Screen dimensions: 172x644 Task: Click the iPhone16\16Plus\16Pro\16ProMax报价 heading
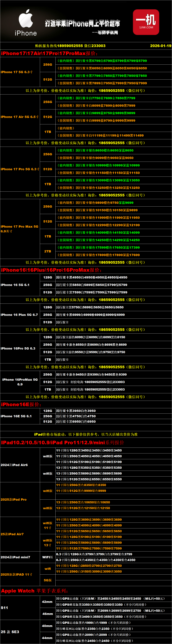(51, 270)
